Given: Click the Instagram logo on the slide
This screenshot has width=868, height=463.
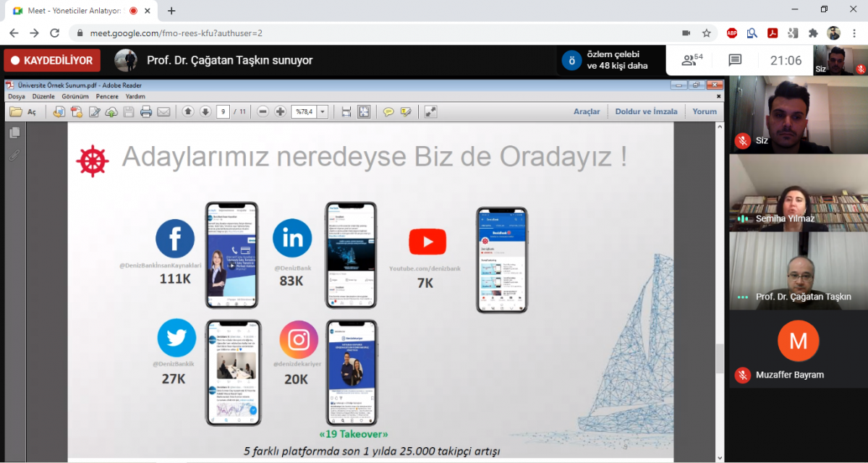Looking at the screenshot, I should pos(299,339).
